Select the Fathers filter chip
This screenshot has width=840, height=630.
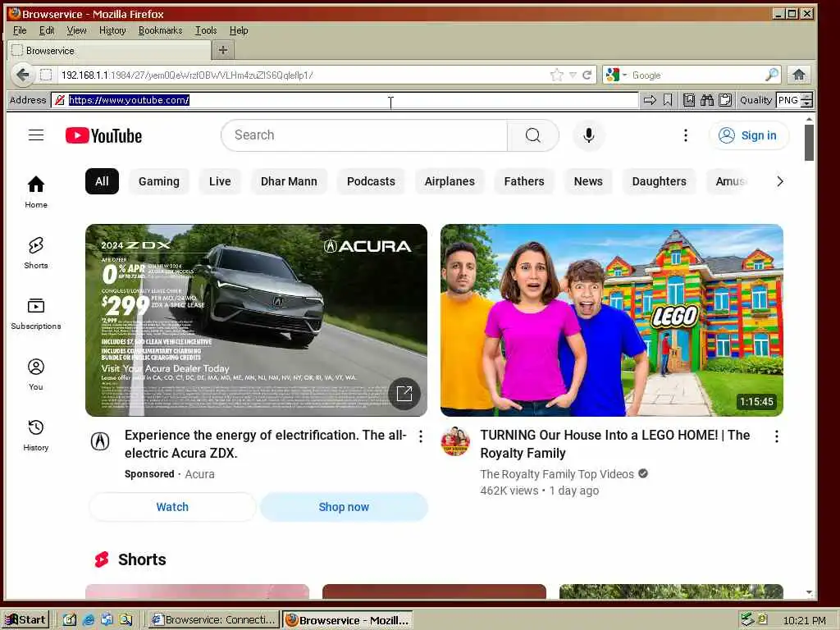(x=524, y=181)
